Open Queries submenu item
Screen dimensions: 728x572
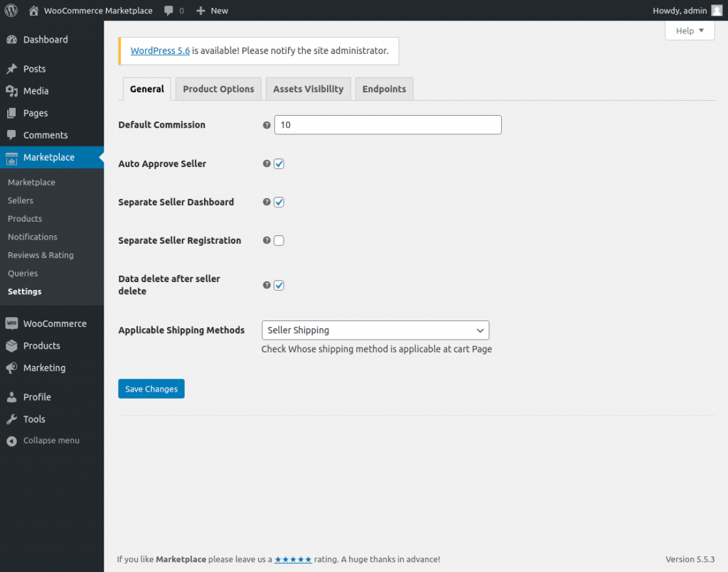[x=23, y=274]
